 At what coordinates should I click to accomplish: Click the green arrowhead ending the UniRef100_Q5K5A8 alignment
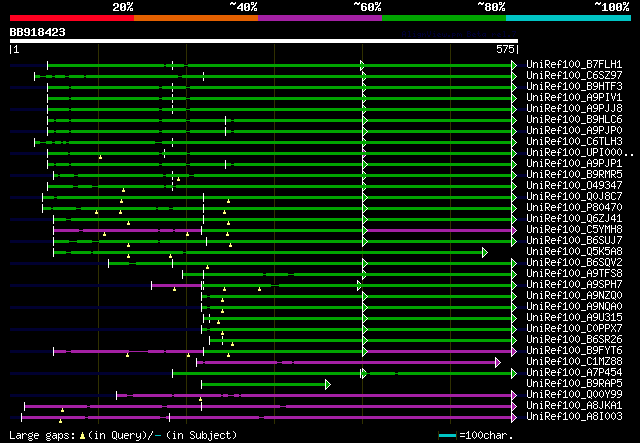(x=484, y=252)
